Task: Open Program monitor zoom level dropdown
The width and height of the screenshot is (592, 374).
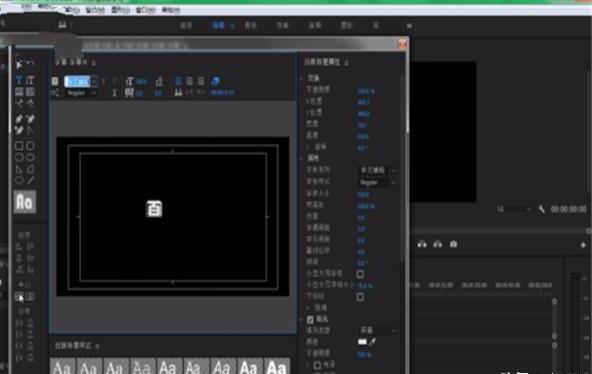Action: [513, 209]
